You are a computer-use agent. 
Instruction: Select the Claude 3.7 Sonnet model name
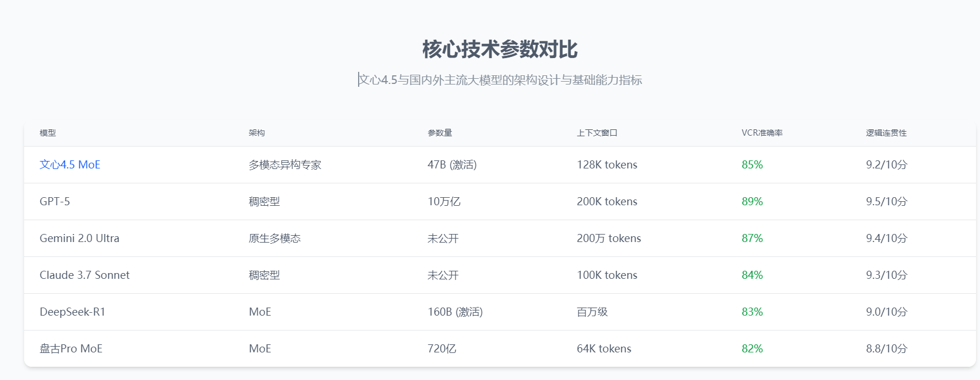coord(84,275)
